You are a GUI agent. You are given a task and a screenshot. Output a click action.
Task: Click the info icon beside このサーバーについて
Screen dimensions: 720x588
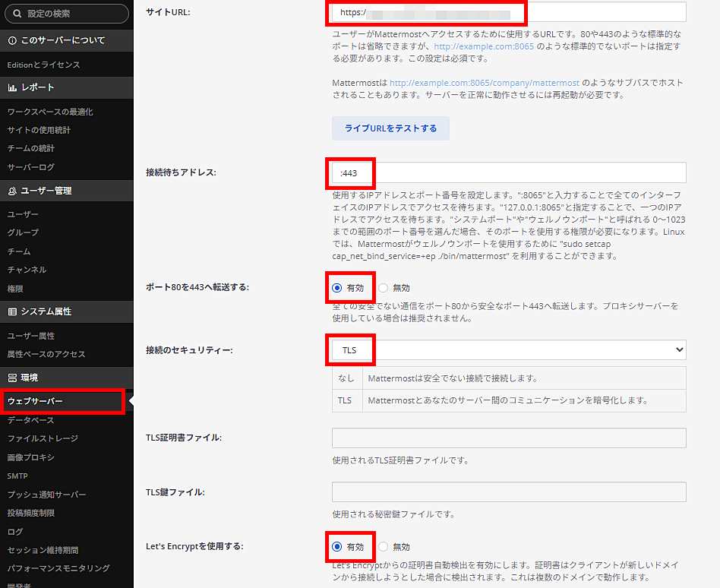[x=12, y=40]
